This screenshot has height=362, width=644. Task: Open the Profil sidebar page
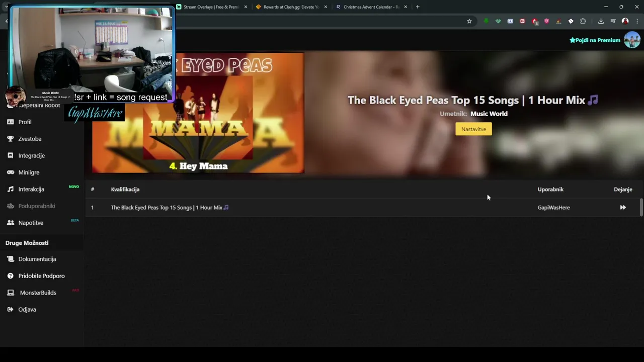pyautogui.click(x=25, y=122)
